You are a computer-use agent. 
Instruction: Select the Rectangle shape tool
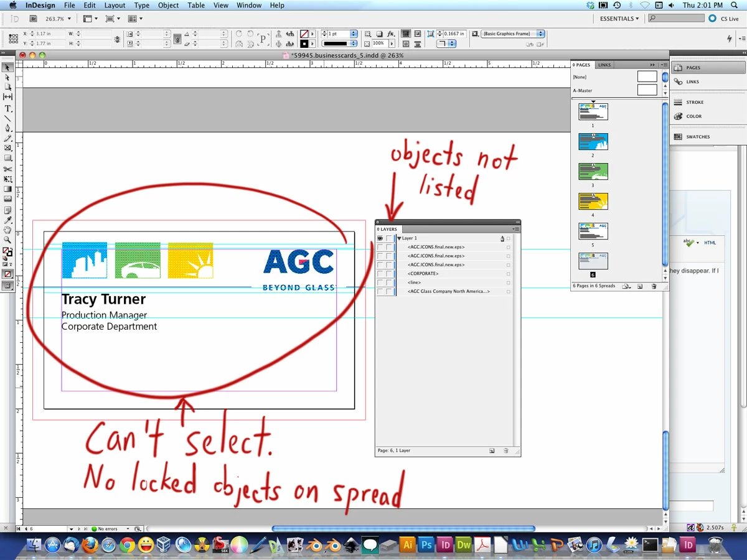7,158
